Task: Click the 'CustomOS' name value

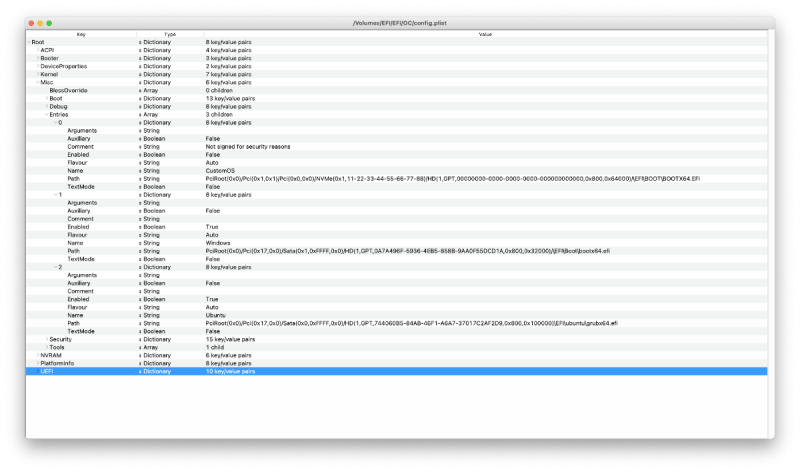Action: click(220, 171)
